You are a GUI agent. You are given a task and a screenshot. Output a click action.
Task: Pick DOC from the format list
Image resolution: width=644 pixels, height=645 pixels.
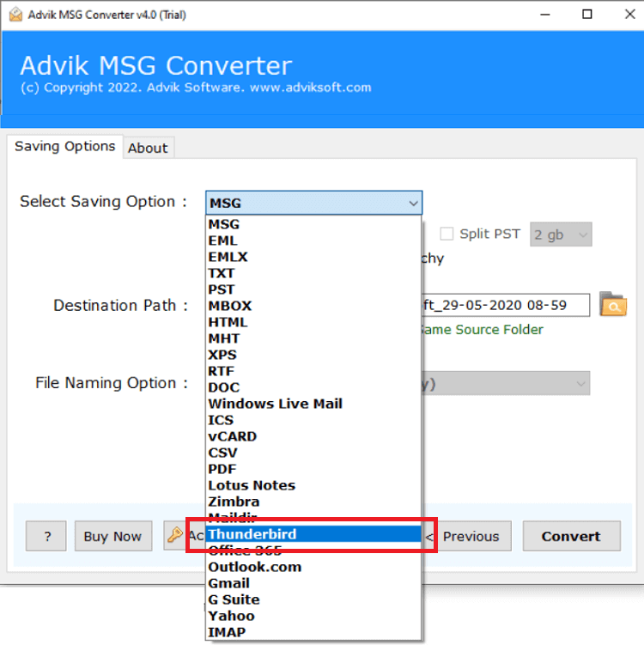point(313,387)
